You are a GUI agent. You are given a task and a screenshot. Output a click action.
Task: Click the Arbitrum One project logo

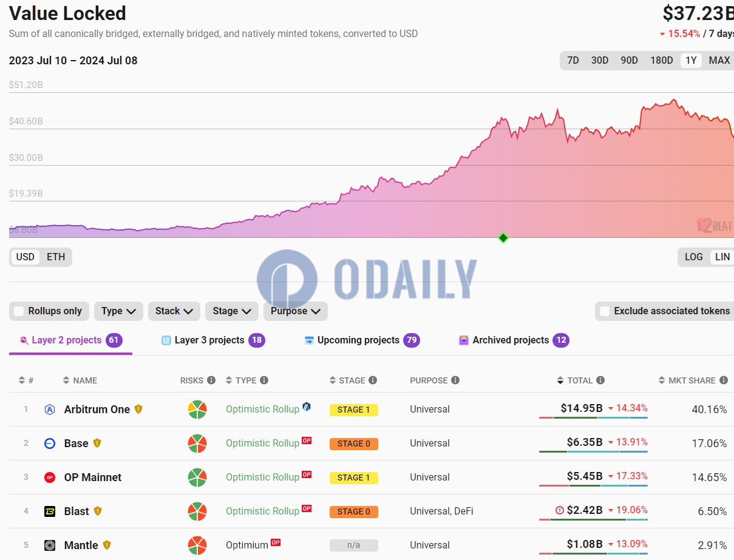point(50,410)
